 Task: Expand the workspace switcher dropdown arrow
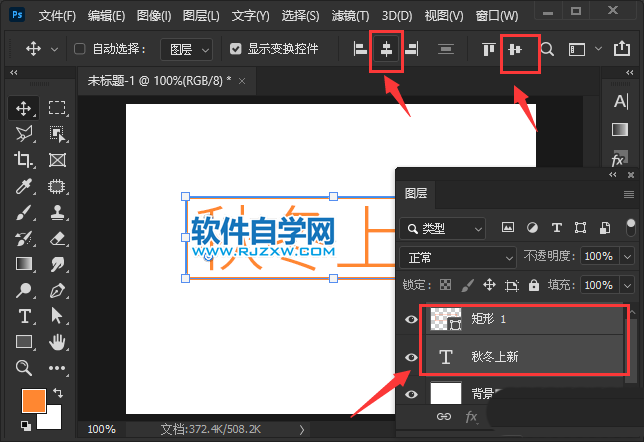tap(598, 48)
